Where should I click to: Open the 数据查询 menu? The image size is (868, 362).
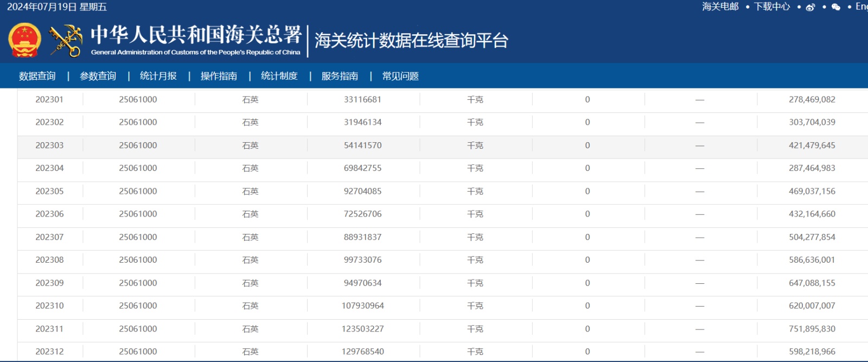click(x=37, y=76)
